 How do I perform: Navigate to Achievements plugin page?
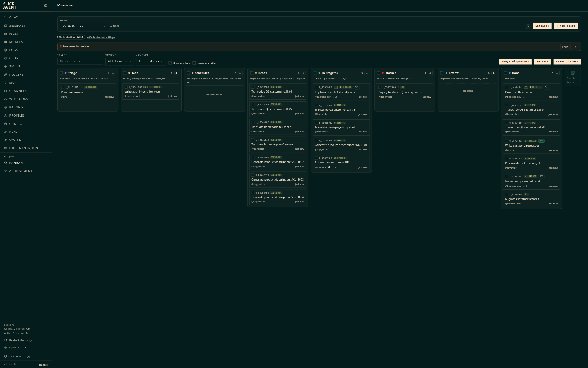[x=26, y=171]
